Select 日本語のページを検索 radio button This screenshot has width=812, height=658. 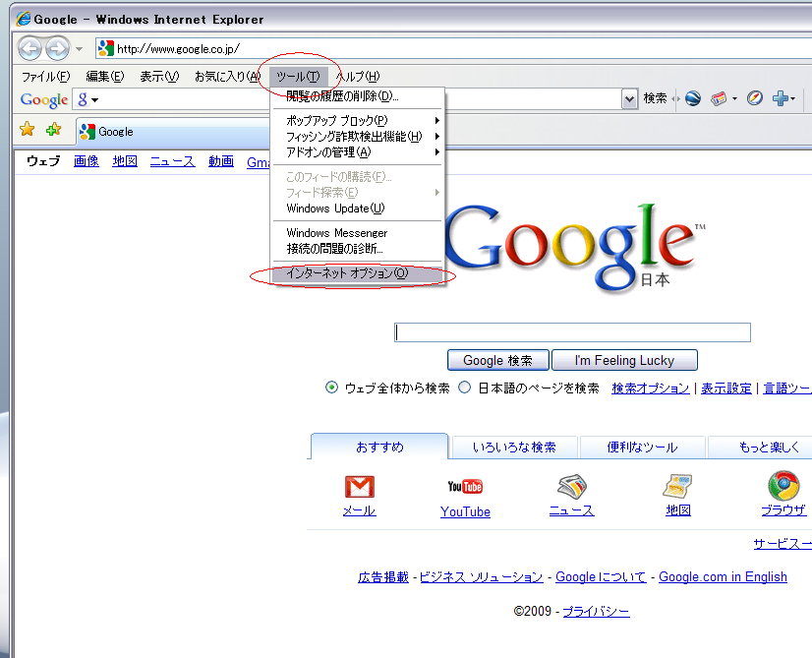465,387
